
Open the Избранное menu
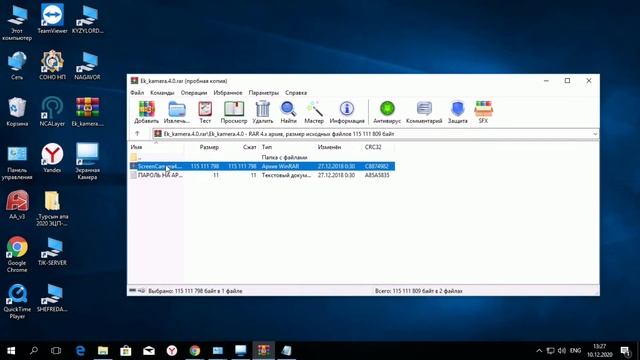click(x=228, y=93)
